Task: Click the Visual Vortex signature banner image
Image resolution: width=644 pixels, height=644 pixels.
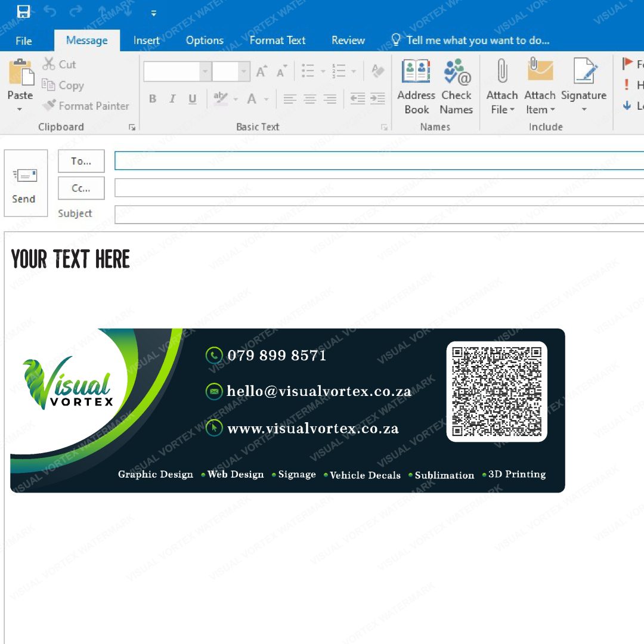Action: pyautogui.click(x=287, y=411)
